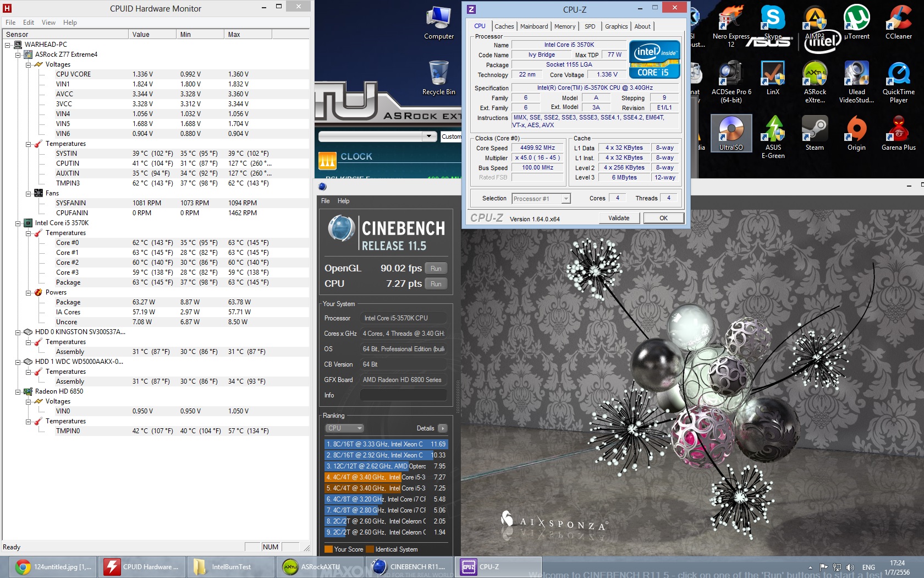The height and width of the screenshot is (578, 924).
Task: Open the ASRock AXTU profile dropdown
Action: coord(378,136)
